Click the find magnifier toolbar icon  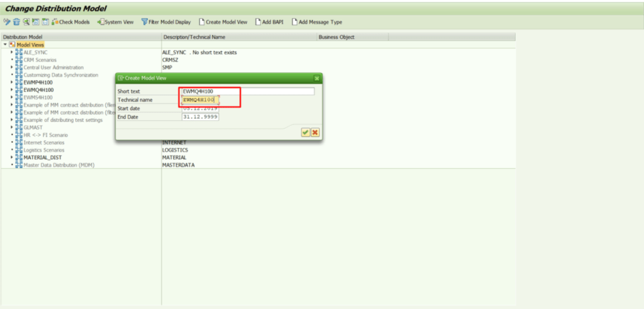pyautogui.click(x=26, y=22)
